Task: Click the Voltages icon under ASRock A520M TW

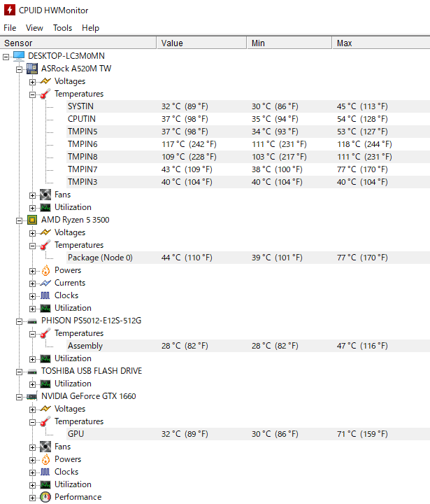Action: pos(45,81)
